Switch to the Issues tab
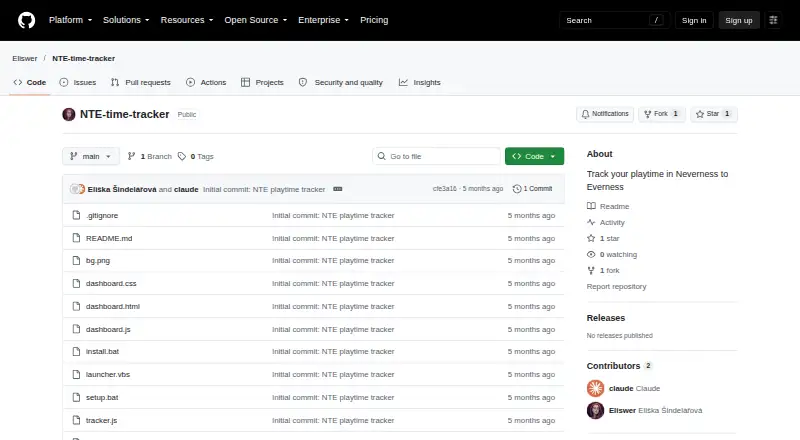This screenshot has width=800, height=440. [x=78, y=82]
